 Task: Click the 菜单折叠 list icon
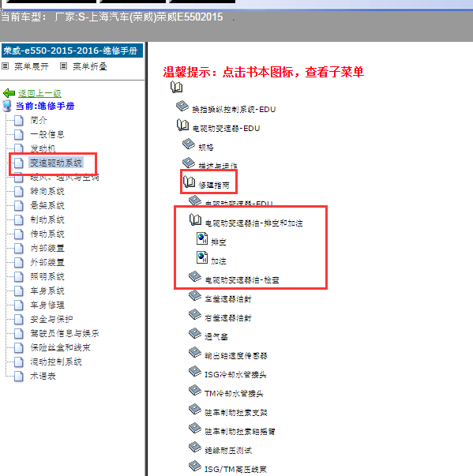coord(63,66)
